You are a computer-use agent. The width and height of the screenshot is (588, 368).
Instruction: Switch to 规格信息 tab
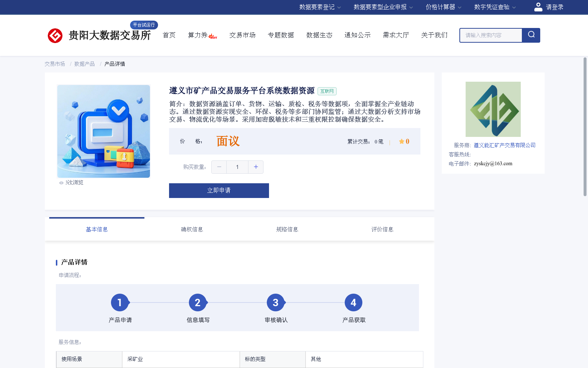point(287,229)
